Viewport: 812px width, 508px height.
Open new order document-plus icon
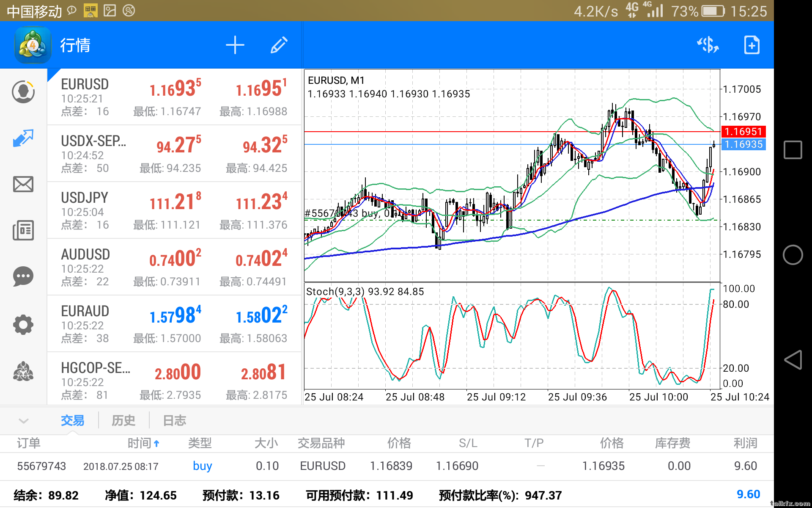[x=752, y=44]
